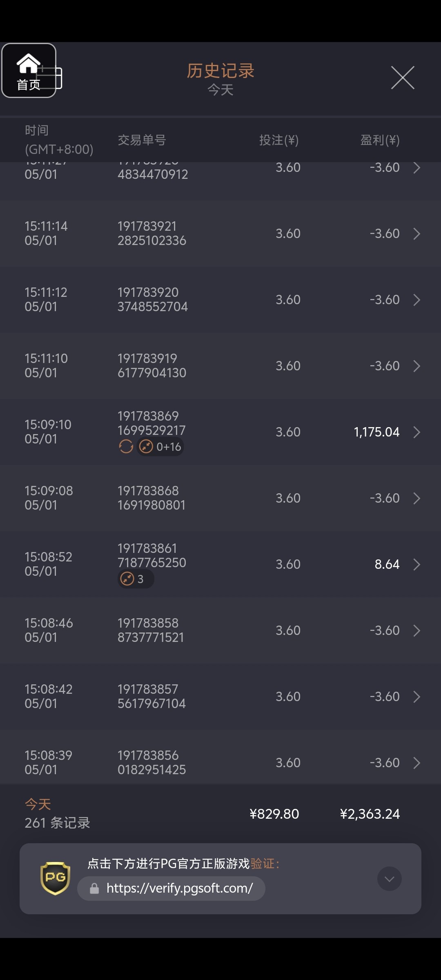Screen dimensions: 441x980
Task: Click the lock icon beside verify URL
Action: click(94, 889)
